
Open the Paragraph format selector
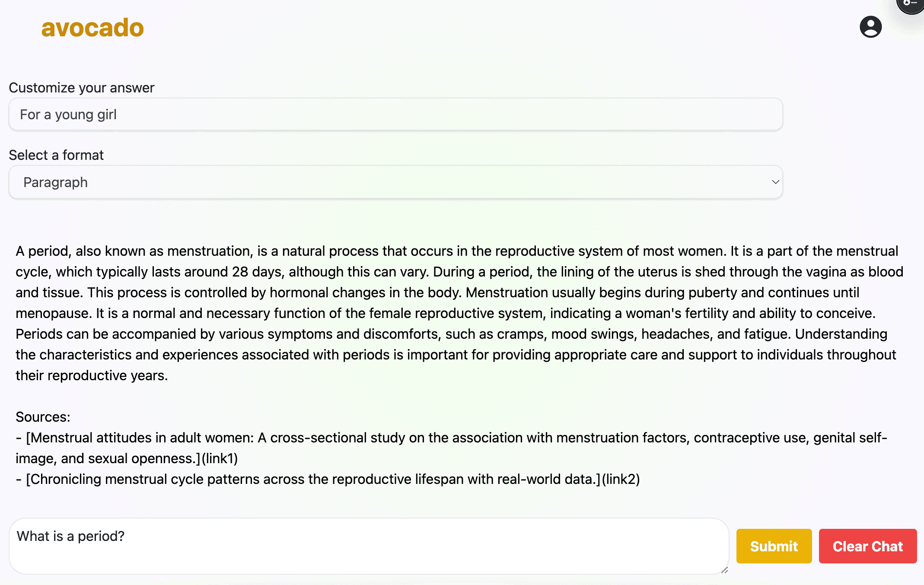click(x=396, y=182)
